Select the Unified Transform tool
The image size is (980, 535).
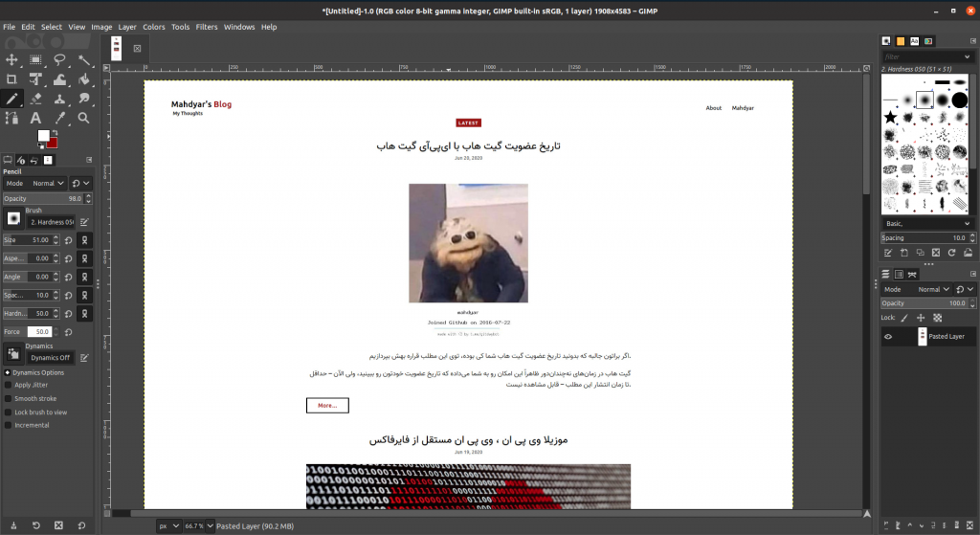[x=35, y=79]
